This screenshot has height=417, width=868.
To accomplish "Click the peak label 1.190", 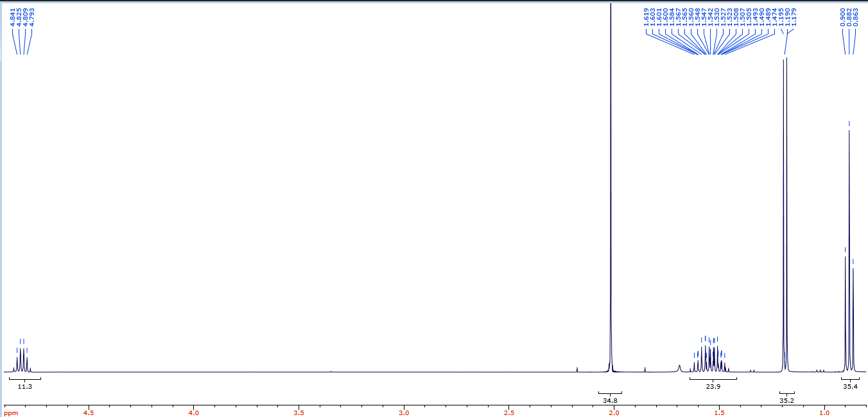I will click(788, 17).
